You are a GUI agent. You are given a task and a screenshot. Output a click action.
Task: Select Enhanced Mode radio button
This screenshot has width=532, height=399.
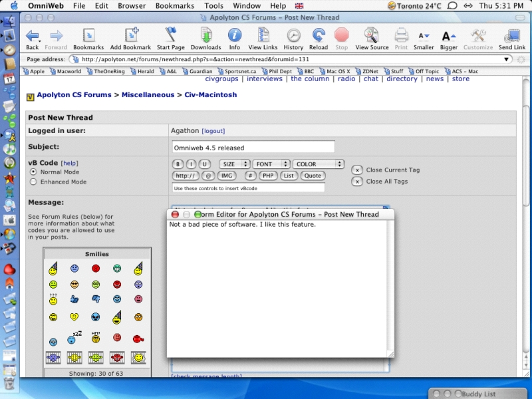click(33, 182)
